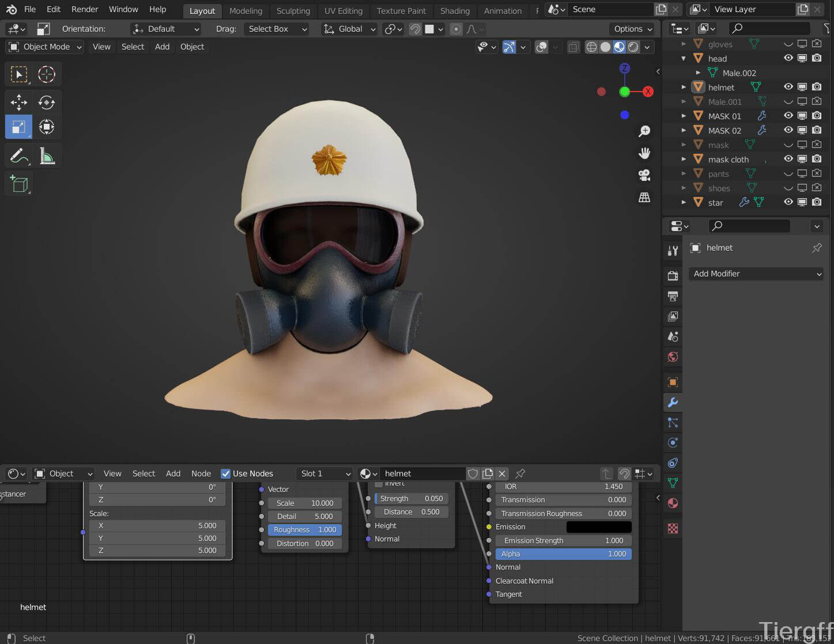Open the Object Mode dropdown

tap(46, 47)
